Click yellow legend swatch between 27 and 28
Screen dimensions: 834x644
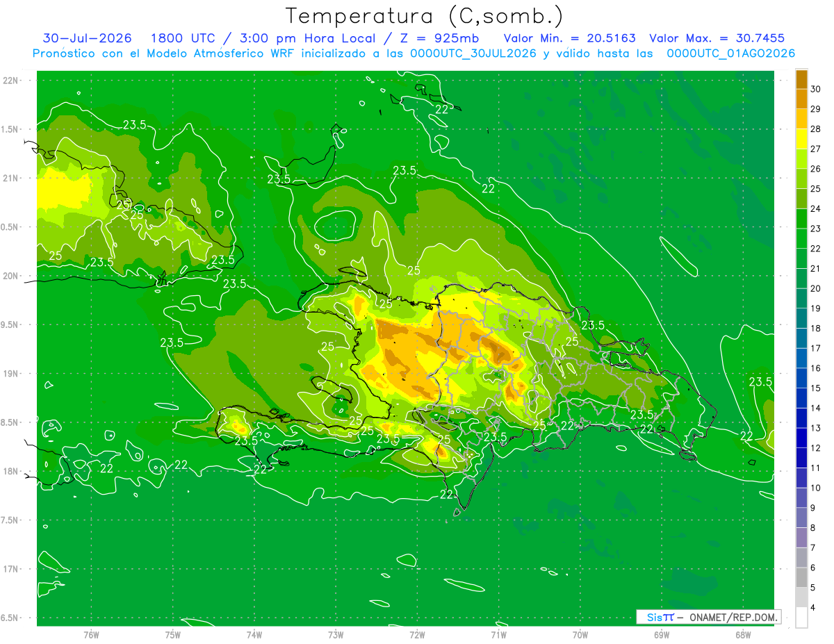(x=801, y=138)
